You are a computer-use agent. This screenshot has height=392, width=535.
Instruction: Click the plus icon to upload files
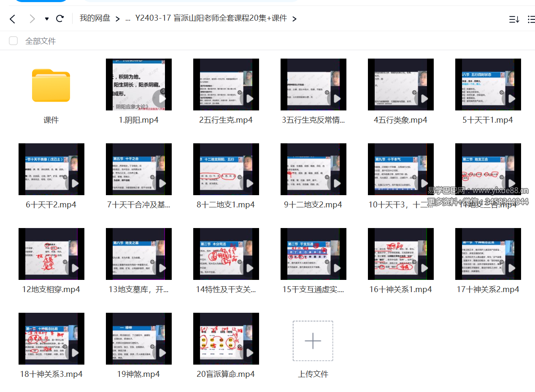click(x=313, y=340)
